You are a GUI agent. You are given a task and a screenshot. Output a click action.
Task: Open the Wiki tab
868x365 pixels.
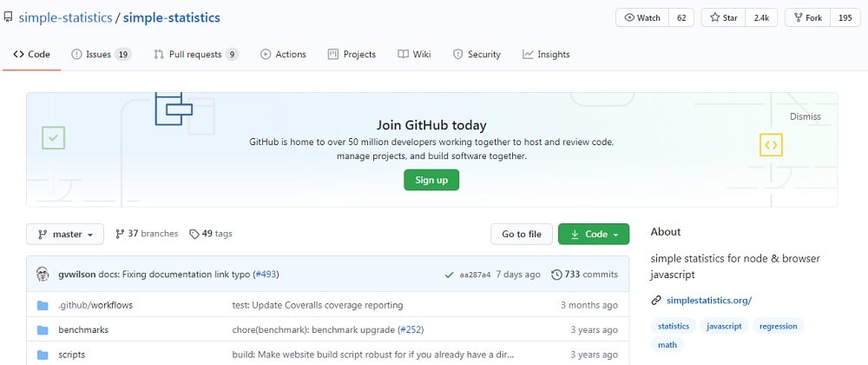pos(414,54)
